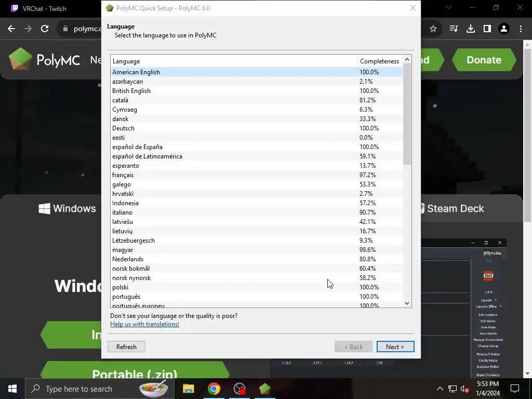Select norsk bokmål language row

(257, 269)
